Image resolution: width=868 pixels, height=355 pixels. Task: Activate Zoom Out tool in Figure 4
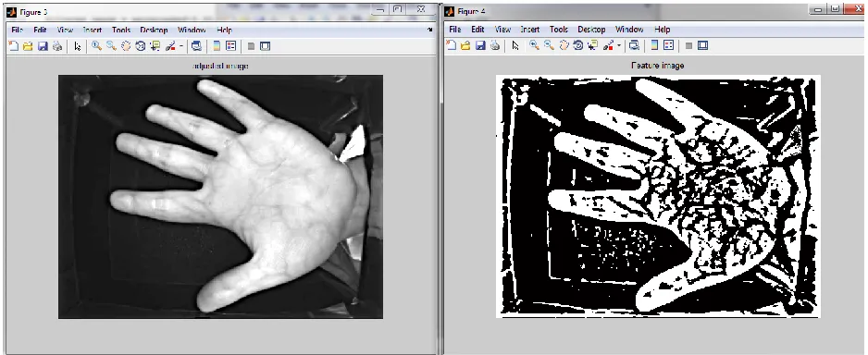click(x=549, y=44)
